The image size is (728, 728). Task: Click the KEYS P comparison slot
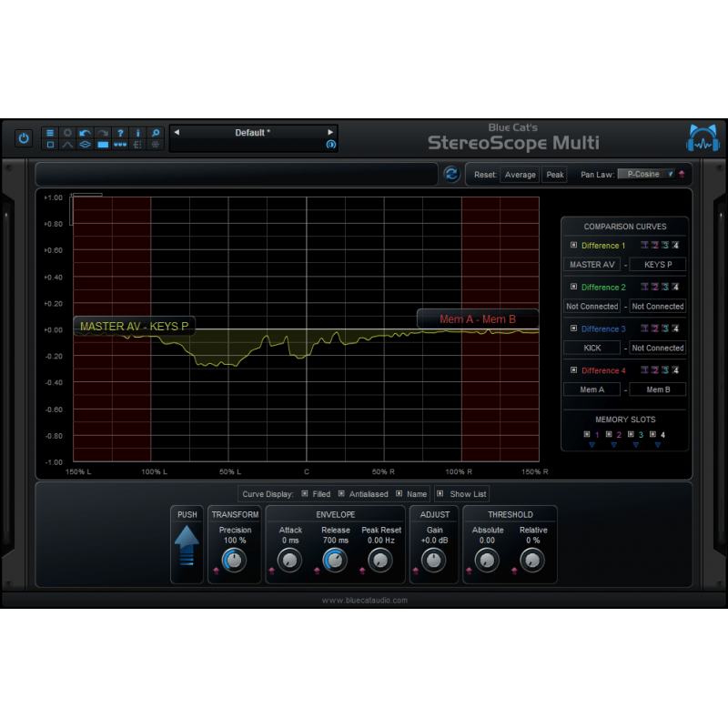[x=658, y=264]
